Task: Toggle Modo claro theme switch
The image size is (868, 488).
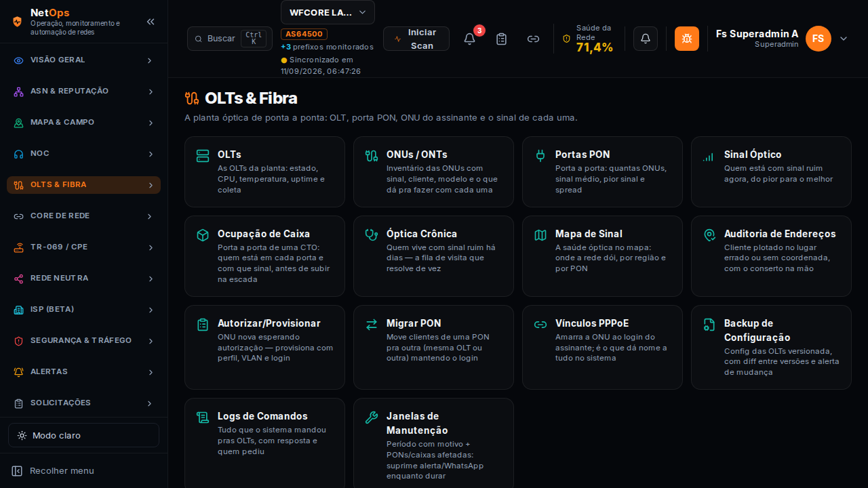Action: point(83,435)
